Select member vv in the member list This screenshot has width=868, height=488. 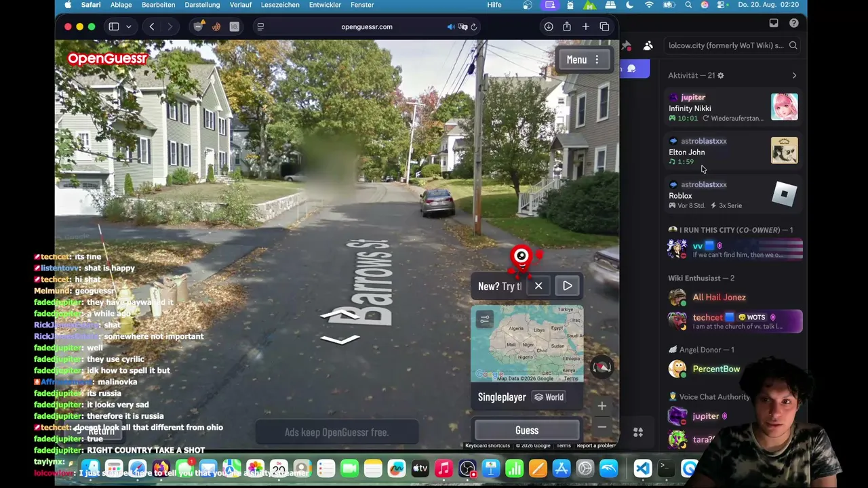[x=734, y=249]
